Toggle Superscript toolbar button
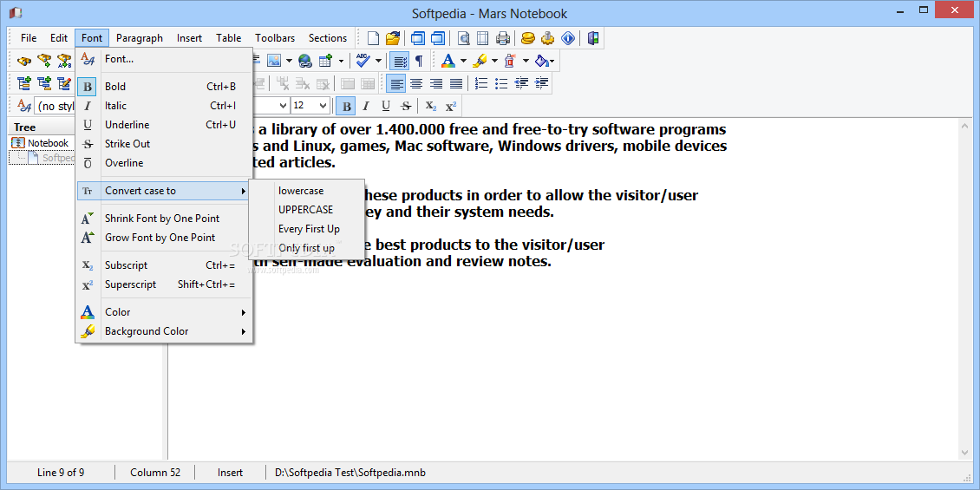980x490 pixels. (x=451, y=106)
